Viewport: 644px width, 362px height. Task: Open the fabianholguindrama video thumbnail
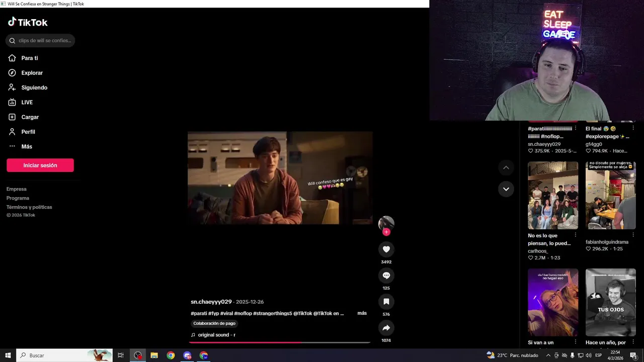point(610,195)
